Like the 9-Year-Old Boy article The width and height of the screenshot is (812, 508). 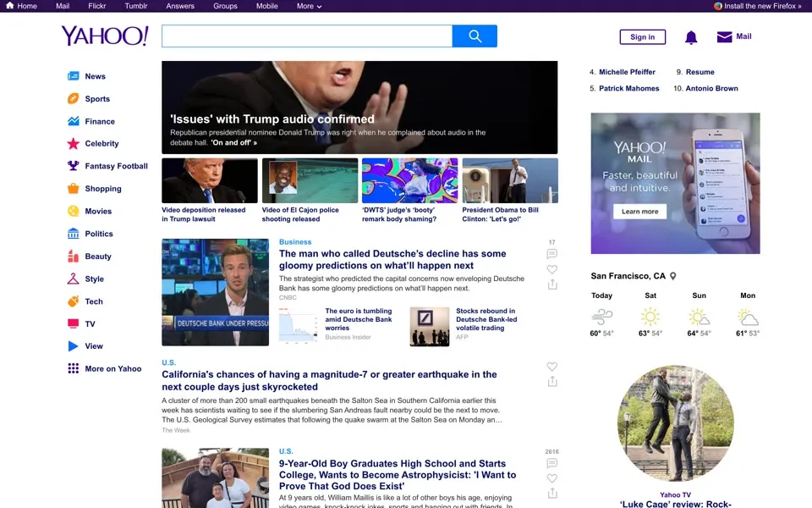(x=552, y=478)
